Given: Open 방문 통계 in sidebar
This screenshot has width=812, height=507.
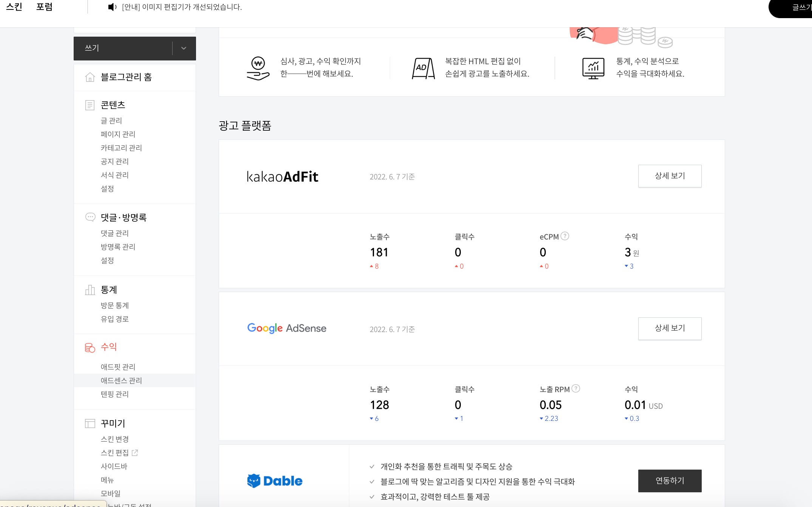Looking at the screenshot, I should coord(115,305).
